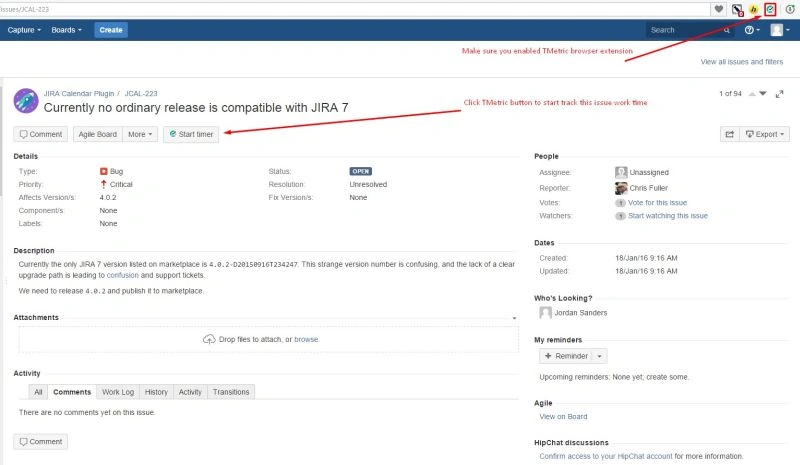Click Start timer TMetric button
The height and width of the screenshot is (465, 800).
coord(191,134)
